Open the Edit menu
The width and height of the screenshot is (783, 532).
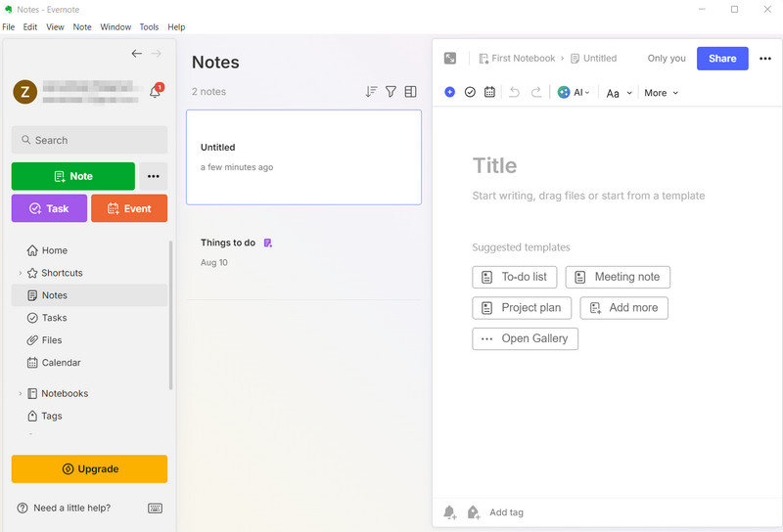30,27
